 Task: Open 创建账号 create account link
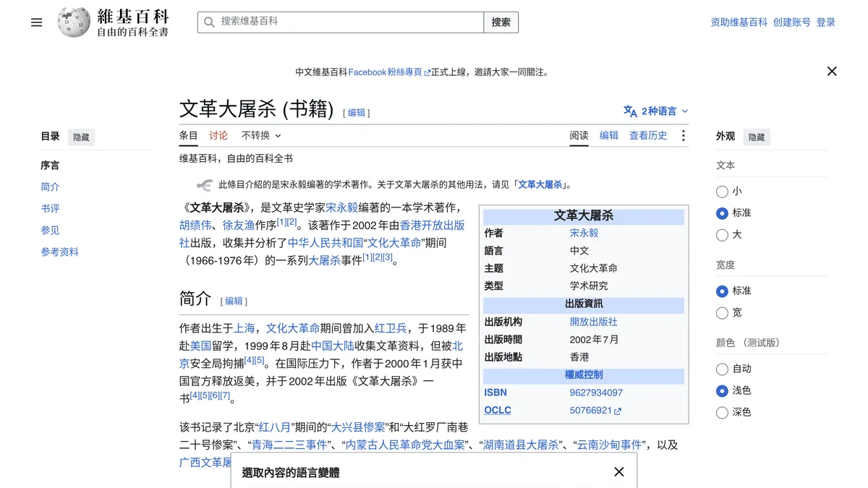[x=791, y=22]
